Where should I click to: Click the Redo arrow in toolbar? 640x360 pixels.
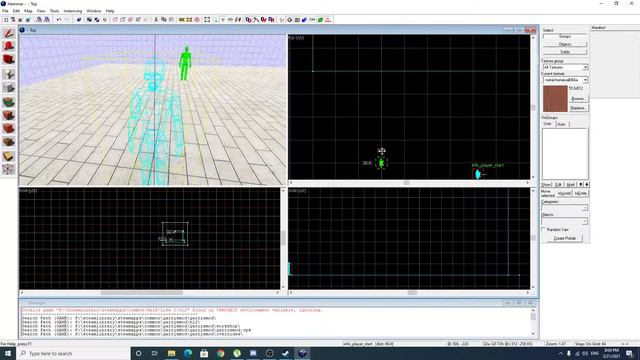(67, 20)
